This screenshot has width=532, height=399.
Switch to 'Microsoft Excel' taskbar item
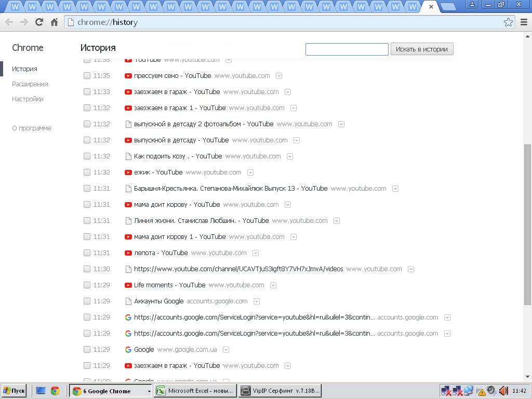click(x=195, y=391)
